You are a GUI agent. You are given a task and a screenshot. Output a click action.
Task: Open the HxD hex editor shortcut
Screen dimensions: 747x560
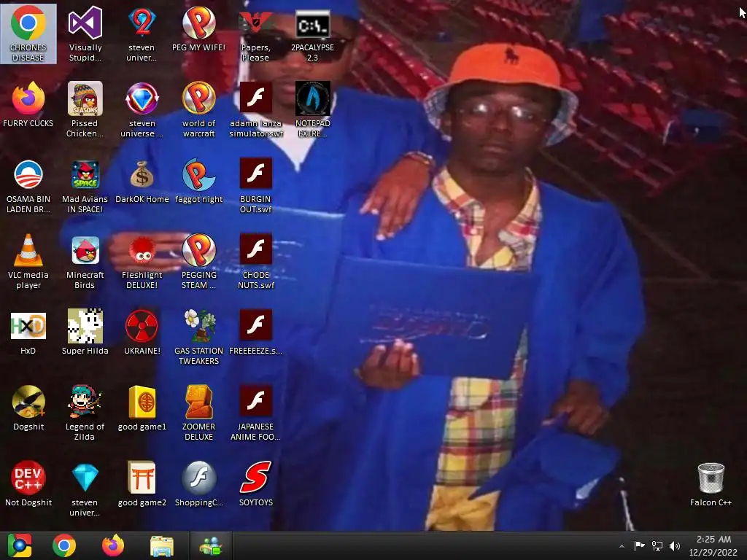point(28,332)
